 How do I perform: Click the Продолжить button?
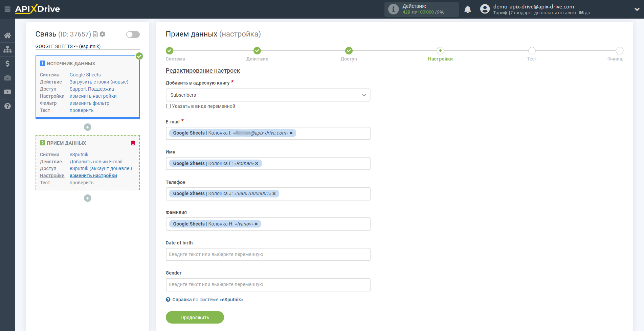point(195,317)
